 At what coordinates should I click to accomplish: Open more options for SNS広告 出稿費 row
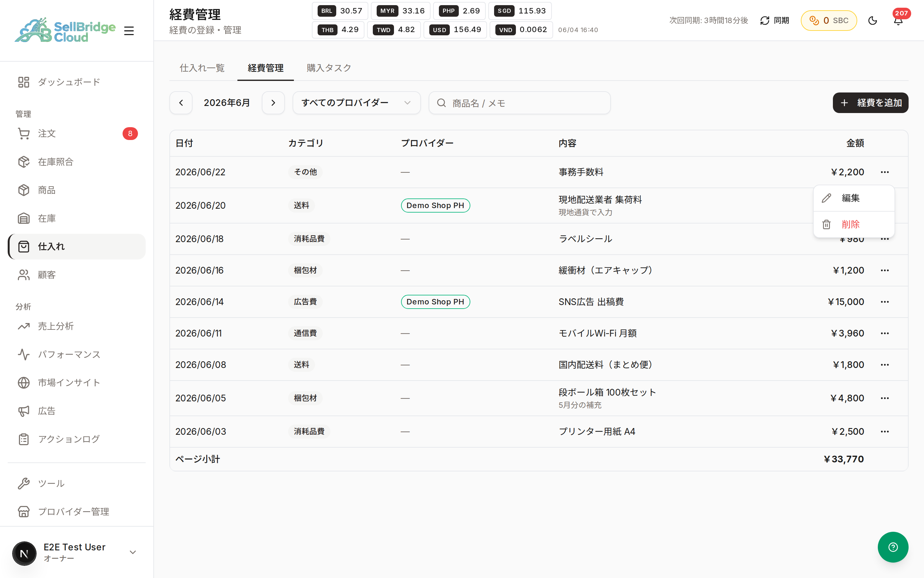point(885,302)
